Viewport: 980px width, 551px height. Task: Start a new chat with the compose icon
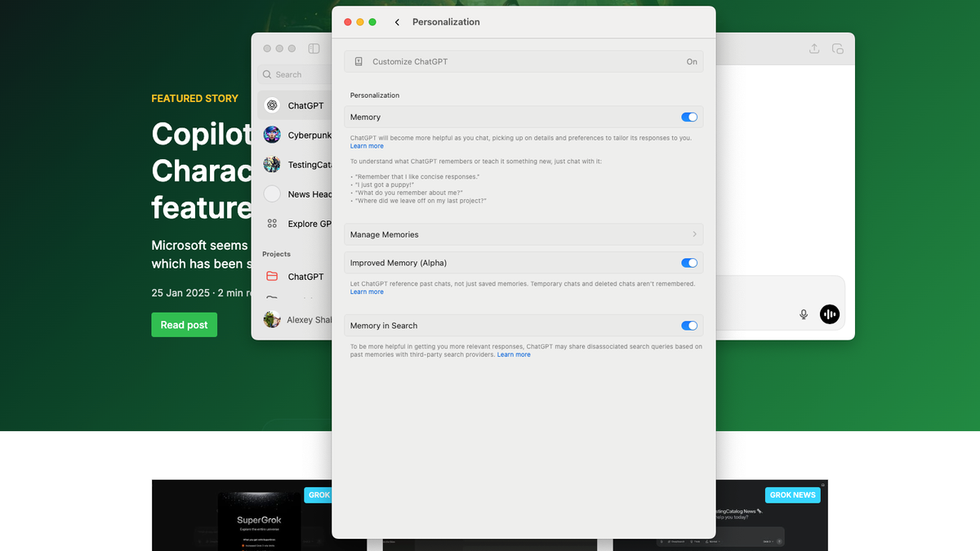tap(838, 48)
